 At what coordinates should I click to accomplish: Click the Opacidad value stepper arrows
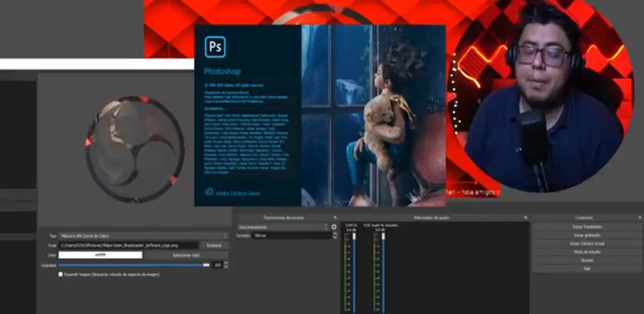(x=226, y=265)
